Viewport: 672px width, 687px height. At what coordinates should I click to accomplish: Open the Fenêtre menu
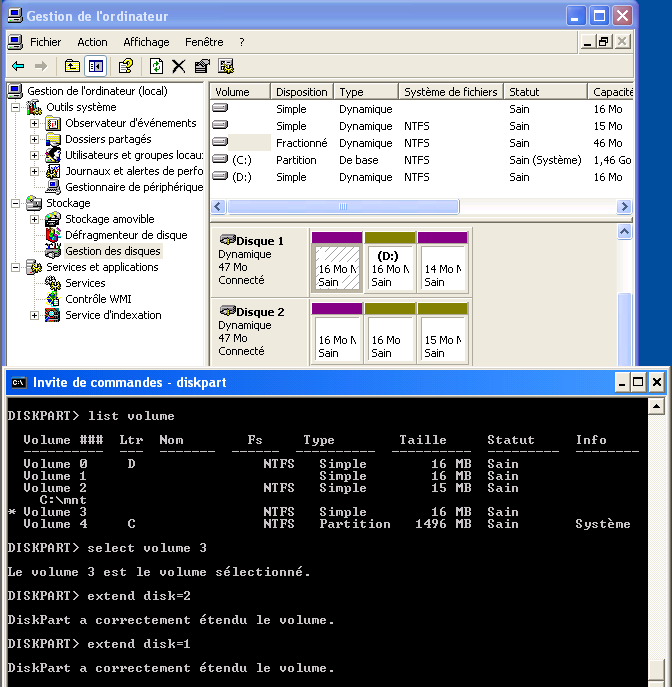click(x=204, y=42)
